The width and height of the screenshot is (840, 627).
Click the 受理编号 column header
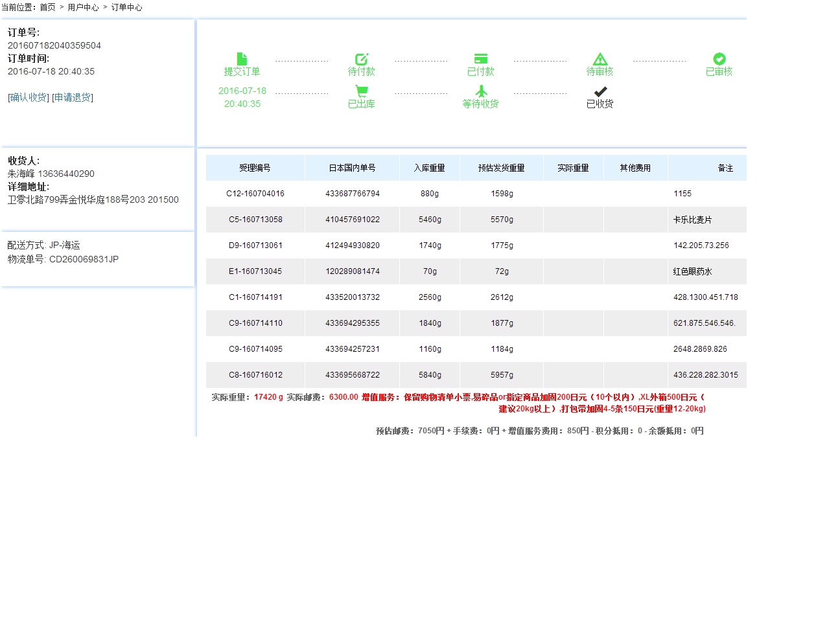coord(255,168)
